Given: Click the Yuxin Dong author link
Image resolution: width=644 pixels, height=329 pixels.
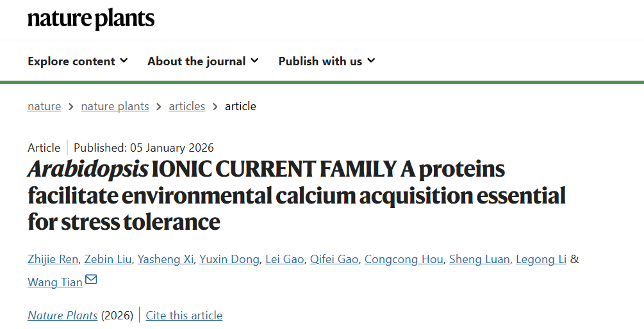Looking at the screenshot, I should [229, 259].
